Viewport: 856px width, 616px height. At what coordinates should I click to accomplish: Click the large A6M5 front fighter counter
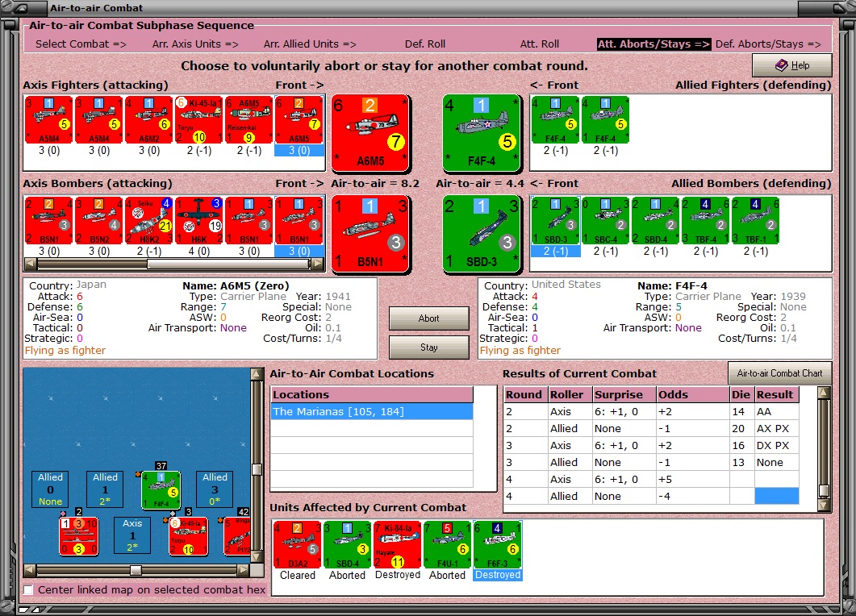[370, 132]
